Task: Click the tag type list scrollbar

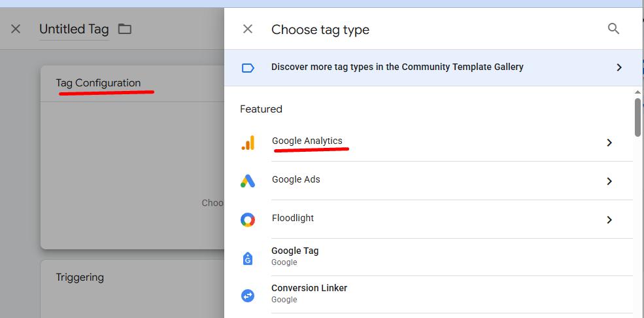Action: (637, 116)
